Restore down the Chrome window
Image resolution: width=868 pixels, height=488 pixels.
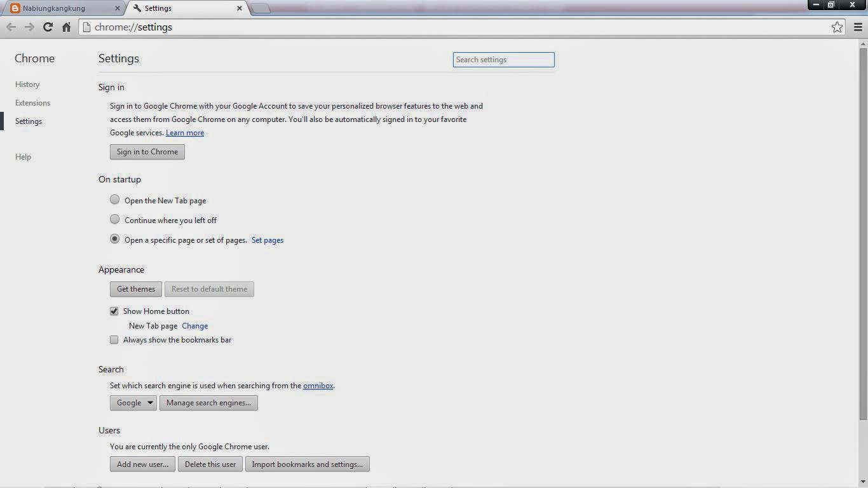pos(831,4)
